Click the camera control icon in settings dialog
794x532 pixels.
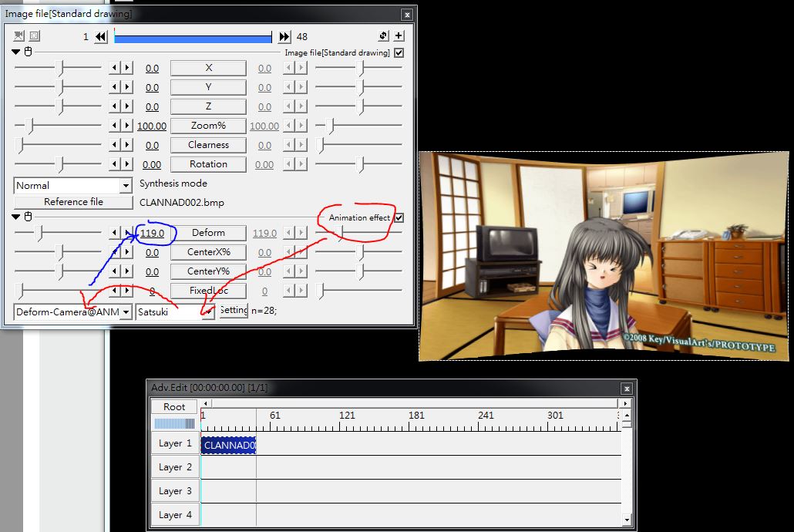(x=19, y=36)
